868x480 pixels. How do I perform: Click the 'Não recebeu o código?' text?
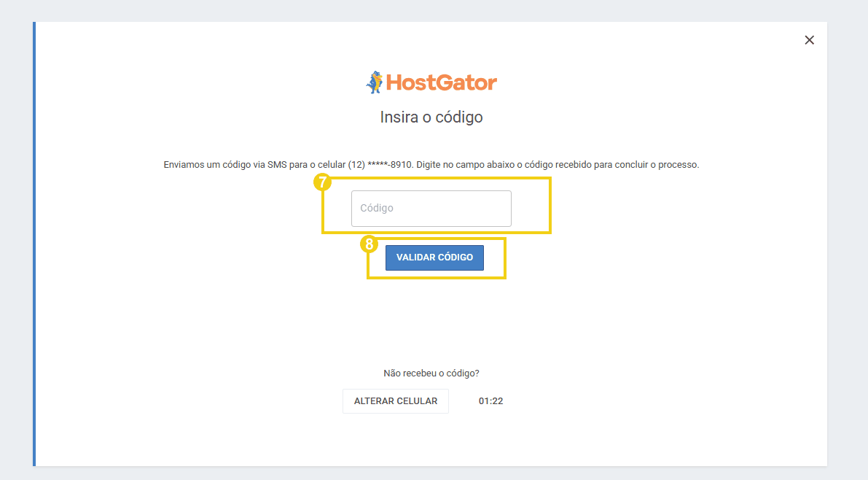431,373
